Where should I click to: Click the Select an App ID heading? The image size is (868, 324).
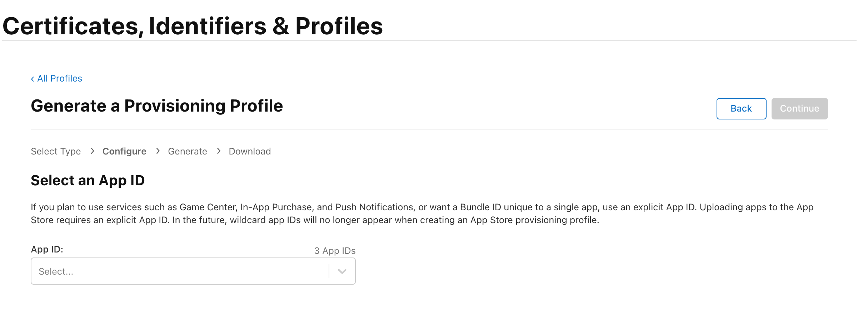(88, 181)
